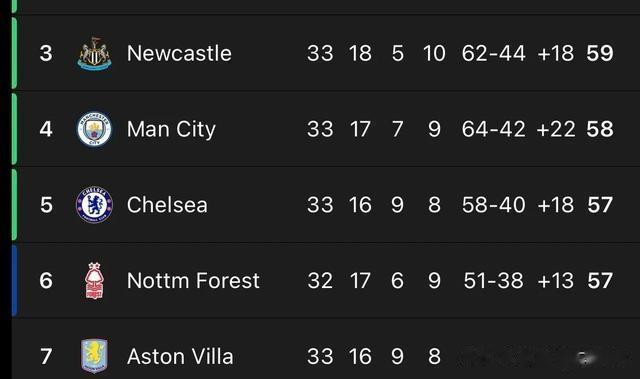The height and width of the screenshot is (379, 640).
Task: Click Man City's 64-42 goals record
Action: [x=493, y=129]
